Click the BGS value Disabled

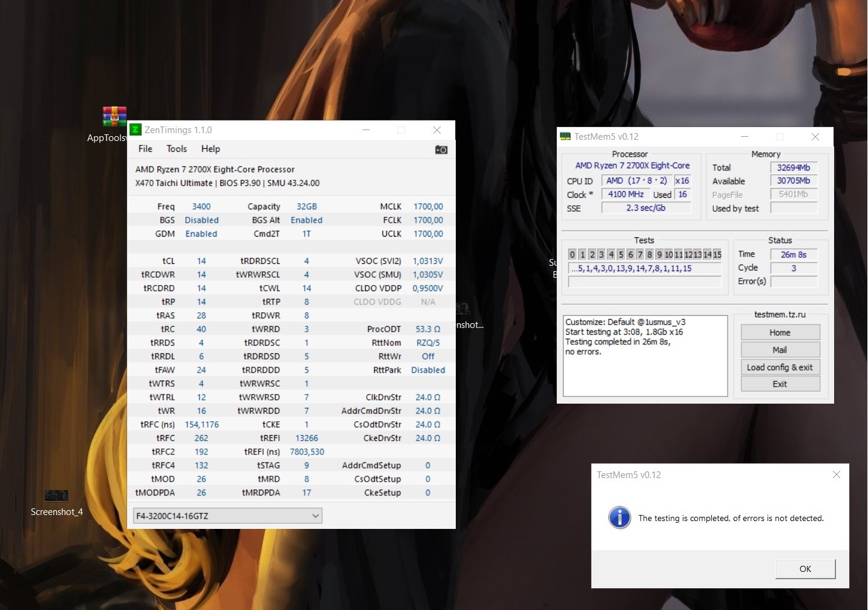click(202, 220)
